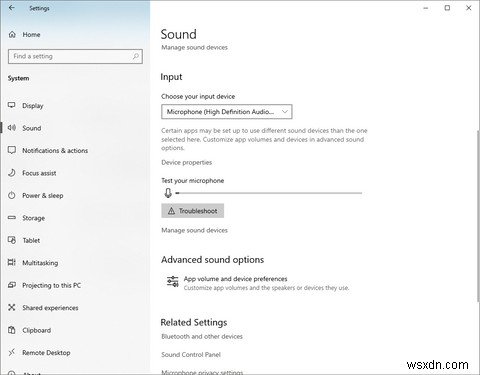480x375 pixels.
Task: Click the Projecting to this PC icon
Action: click(12, 285)
